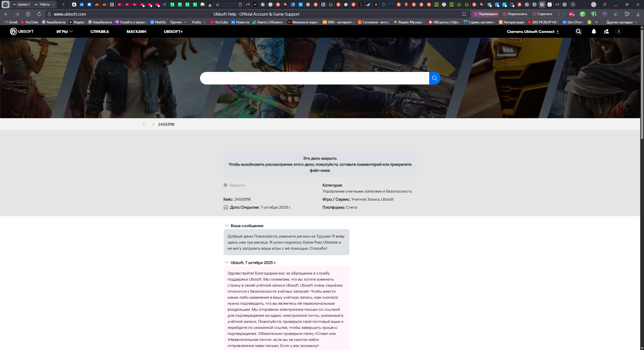Open the Прочее bookmarks folder
The width and height of the screenshot is (644, 350).
pos(178,22)
